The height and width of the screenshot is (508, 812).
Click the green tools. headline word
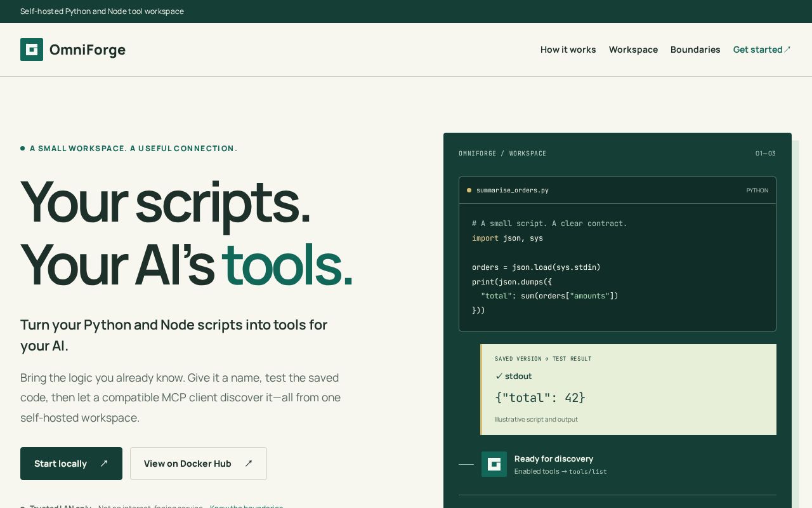coord(287,264)
